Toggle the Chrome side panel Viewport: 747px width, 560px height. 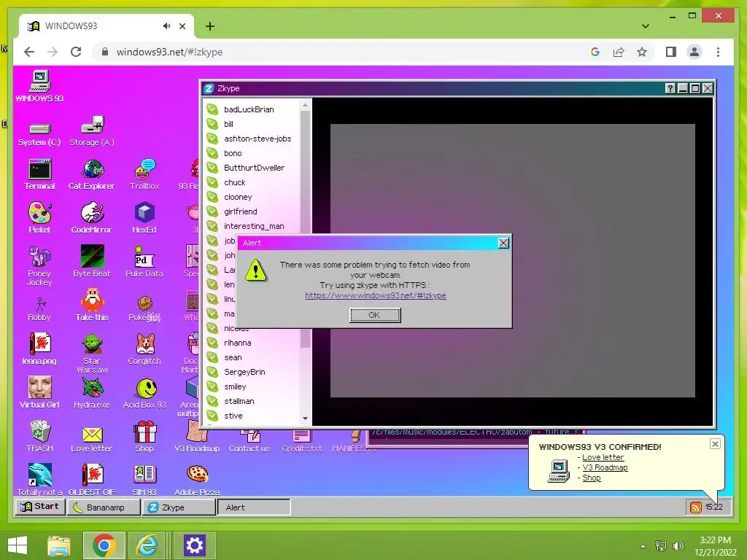tap(671, 52)
